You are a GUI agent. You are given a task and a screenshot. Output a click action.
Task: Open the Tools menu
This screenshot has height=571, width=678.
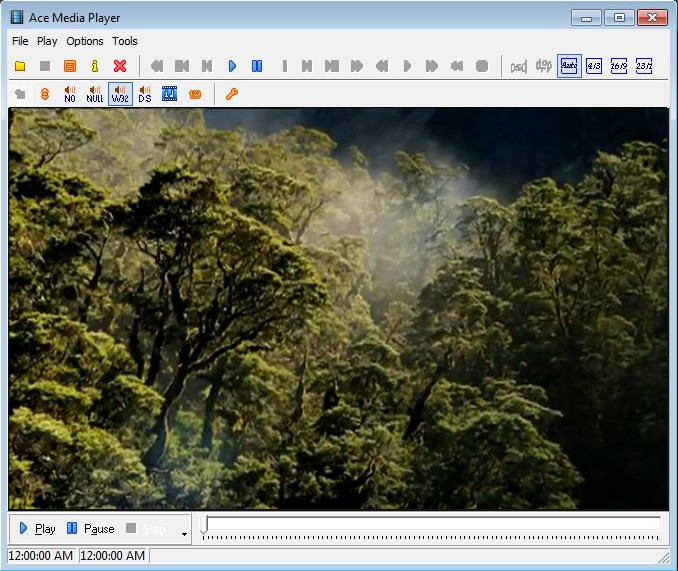(x=125, y=41)
